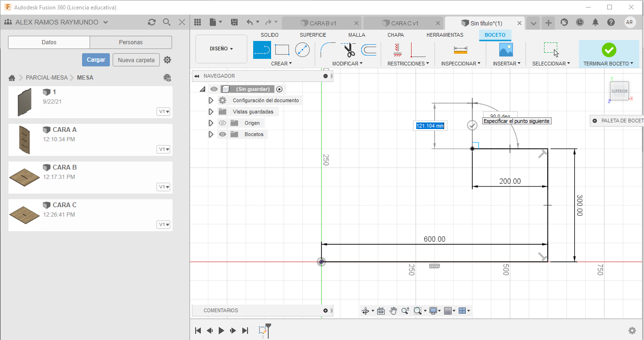Expand Configuración del documento node
The height and width of the screenshot is (340, 644).
211,100
